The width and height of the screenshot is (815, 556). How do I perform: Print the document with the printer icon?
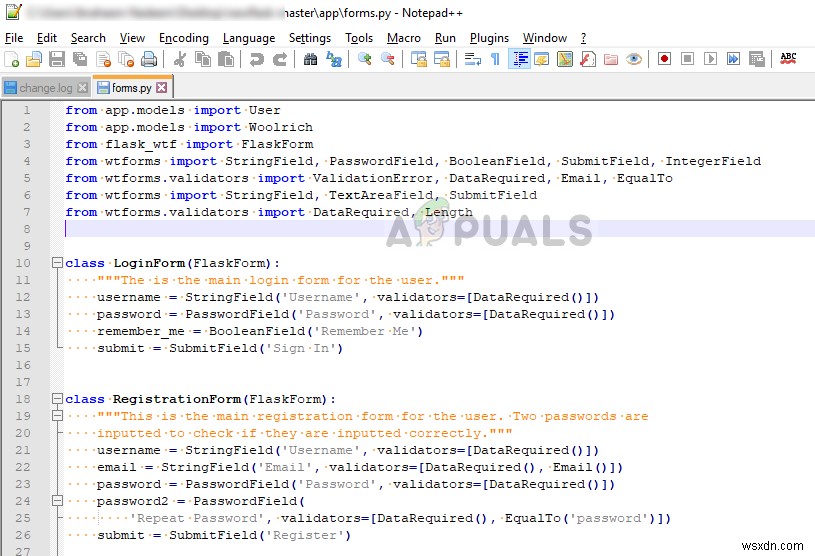(x=149, y=59)
